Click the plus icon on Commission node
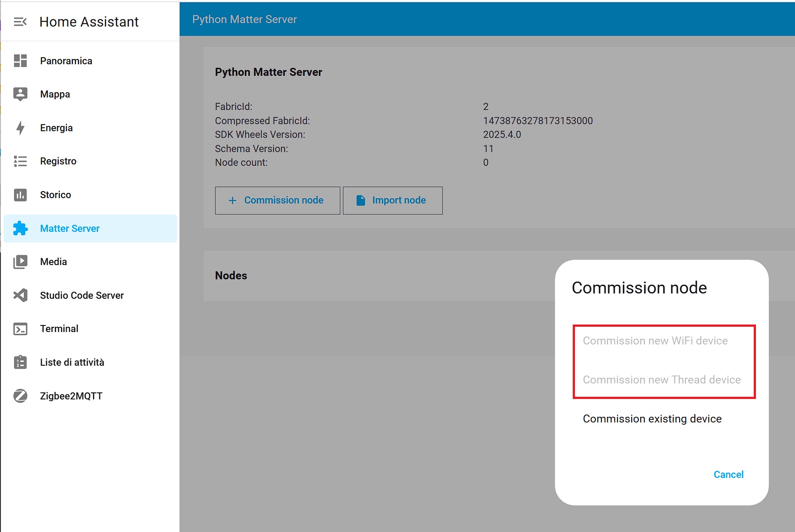 [232, 200]
